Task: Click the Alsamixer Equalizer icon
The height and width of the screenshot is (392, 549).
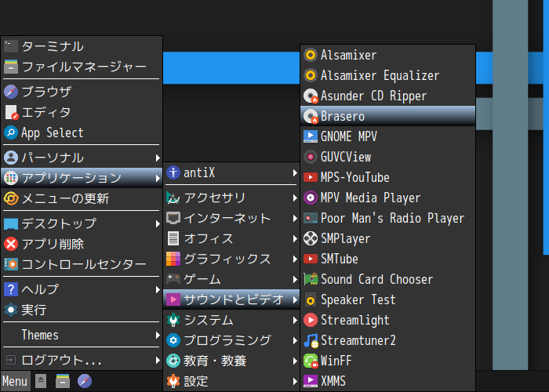Action: pos(311,75)
